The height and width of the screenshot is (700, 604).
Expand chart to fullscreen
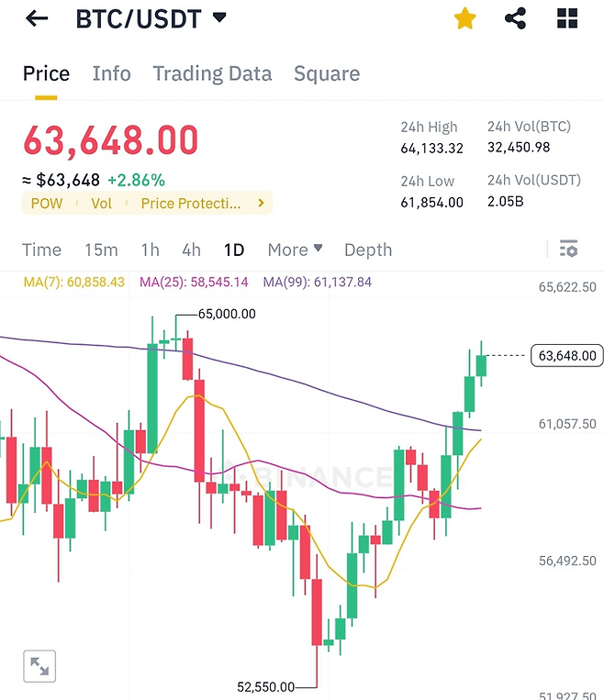coord(39,666)
